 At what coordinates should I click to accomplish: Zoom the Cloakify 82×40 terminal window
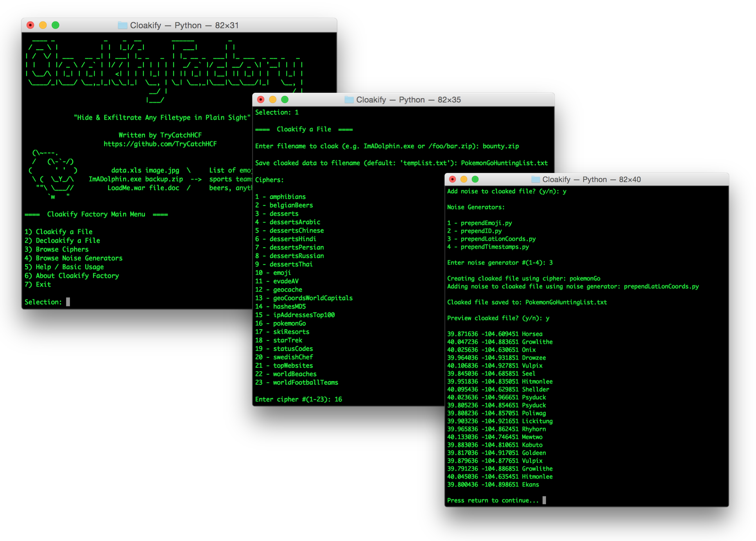(x=475, y=179)
